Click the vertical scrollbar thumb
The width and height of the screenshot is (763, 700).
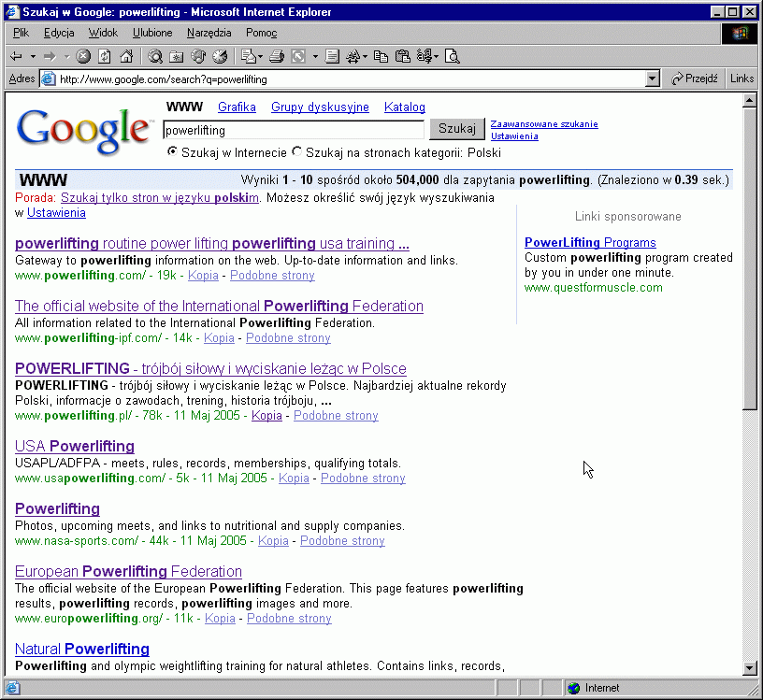pyautogui.click(x=749, y=259)
